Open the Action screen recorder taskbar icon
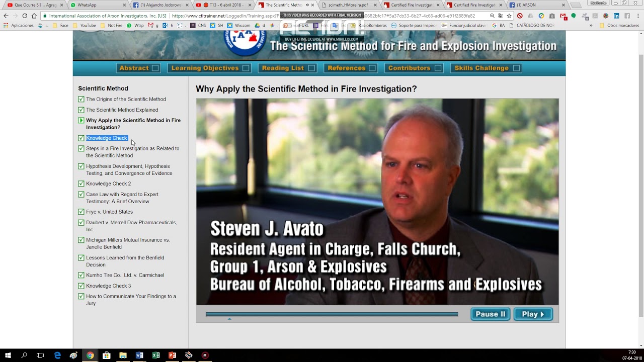Viewport: 644px width, 362px height. pos(205,355)
